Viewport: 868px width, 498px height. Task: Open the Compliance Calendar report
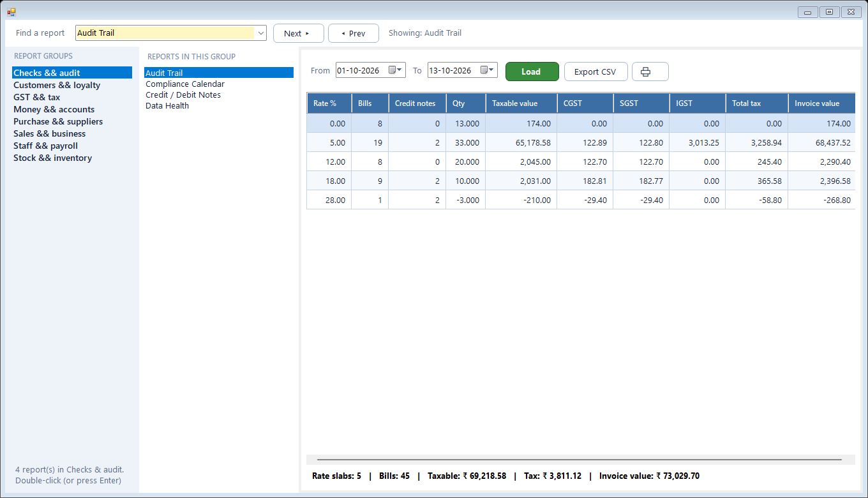click(185, 84)
